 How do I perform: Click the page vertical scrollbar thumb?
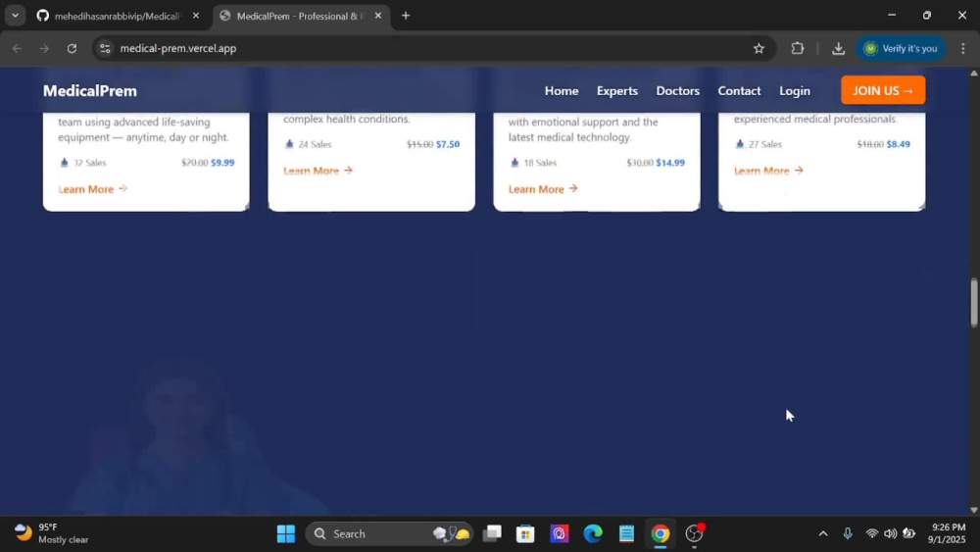point(974,303)
